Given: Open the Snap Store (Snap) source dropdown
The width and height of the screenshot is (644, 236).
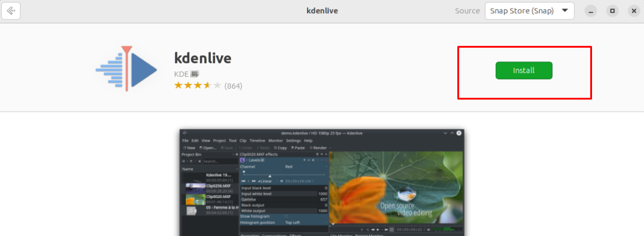Looking at the screenshot, I should (x=529, y=11).
